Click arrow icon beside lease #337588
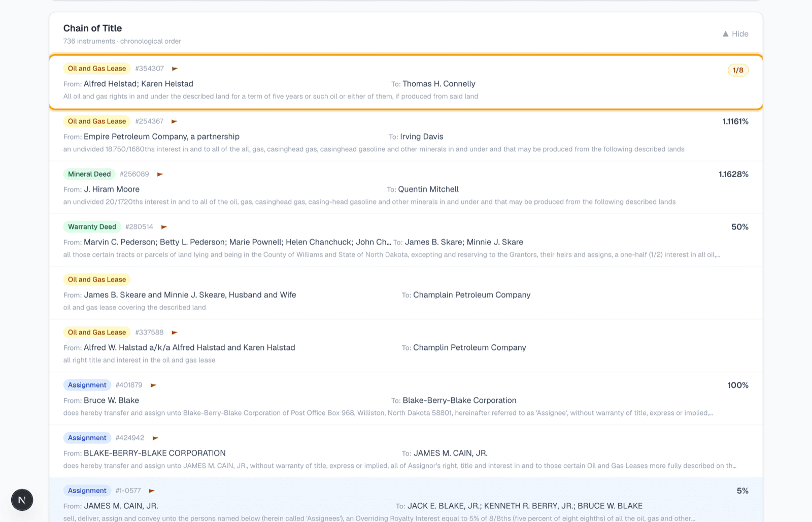Viewport: 812px width, 522px height. [x=174, y=333]
